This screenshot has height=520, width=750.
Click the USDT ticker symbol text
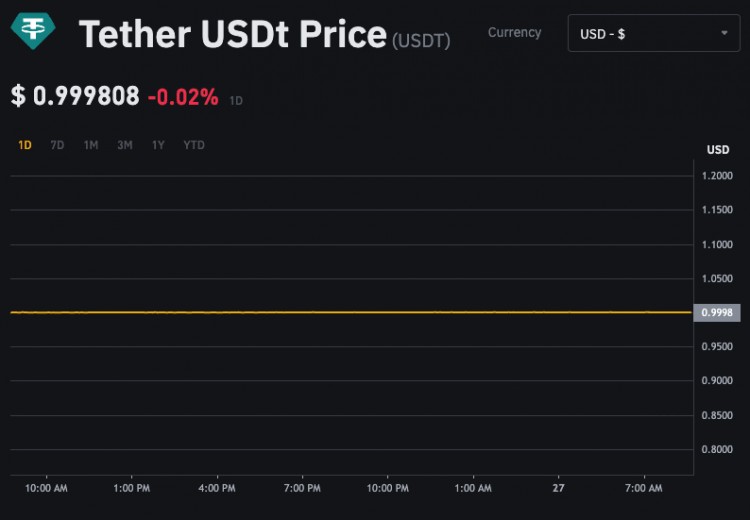tap(421, 41)
